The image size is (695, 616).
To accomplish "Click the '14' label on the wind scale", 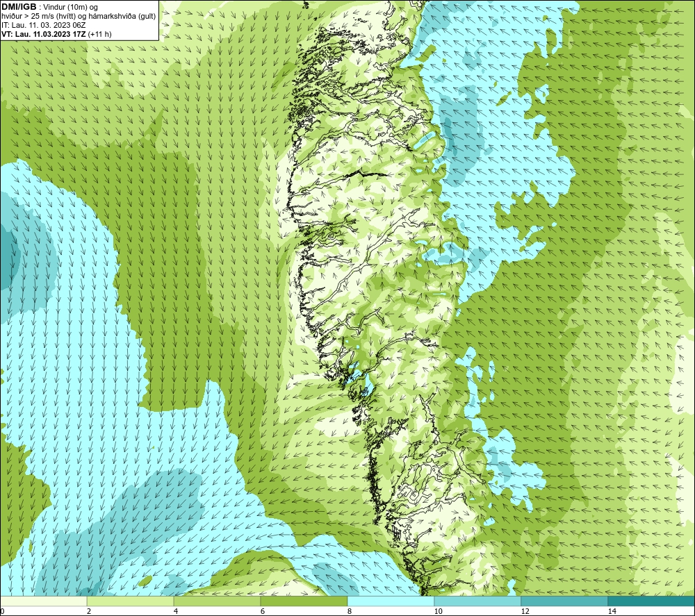I will [612, 611].
